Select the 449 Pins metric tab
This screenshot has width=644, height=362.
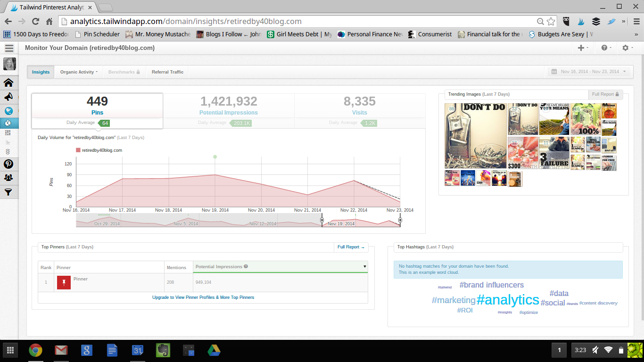(97, 111)
